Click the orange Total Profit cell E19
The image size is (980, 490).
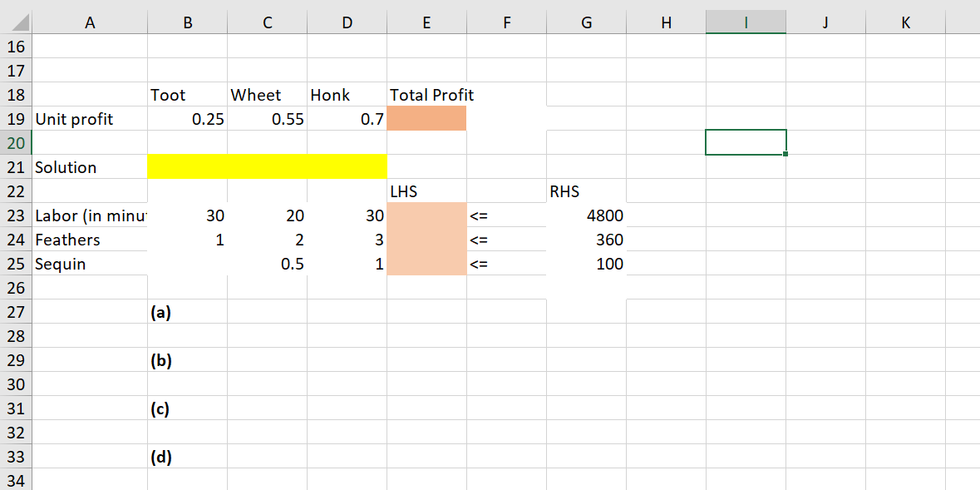[x=427, y=119]
